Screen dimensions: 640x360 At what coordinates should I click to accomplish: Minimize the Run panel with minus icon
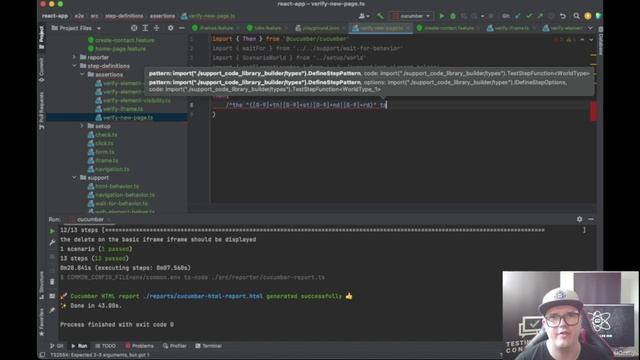[x=591, y=219]
